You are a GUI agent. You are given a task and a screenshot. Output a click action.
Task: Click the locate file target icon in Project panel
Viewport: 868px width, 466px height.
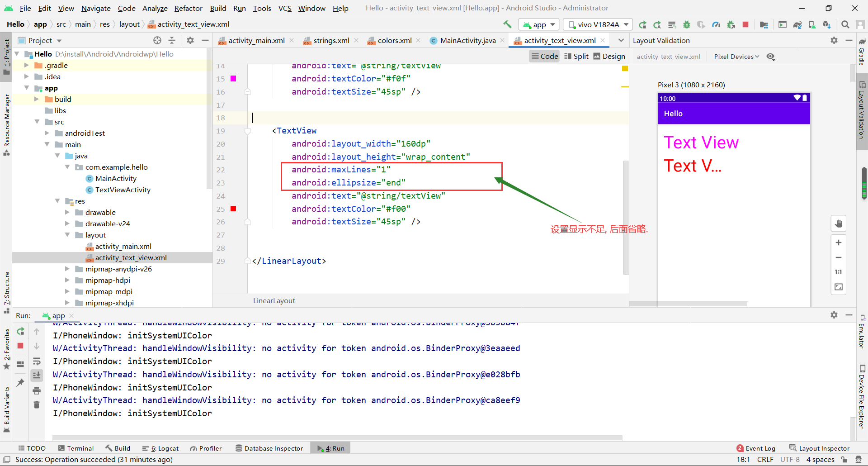tap(157, 40)
